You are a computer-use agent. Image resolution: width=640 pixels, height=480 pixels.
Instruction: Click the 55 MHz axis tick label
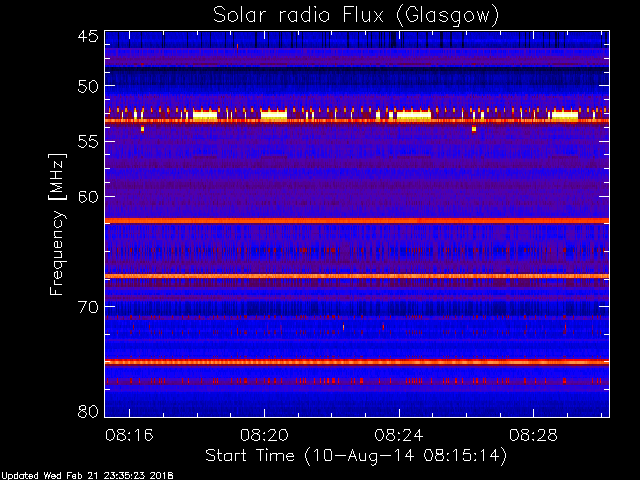tap(88, 142)
